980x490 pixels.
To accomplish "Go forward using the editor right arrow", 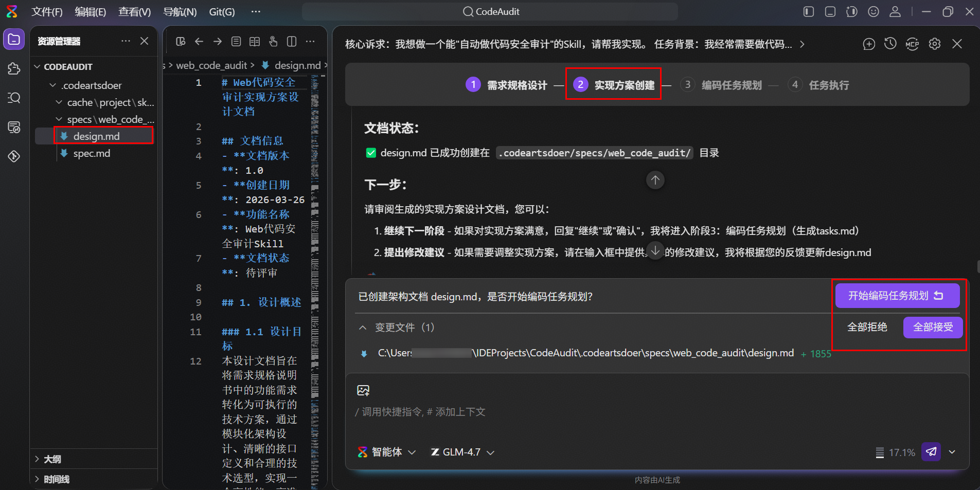I will click(x=218, y=42).
